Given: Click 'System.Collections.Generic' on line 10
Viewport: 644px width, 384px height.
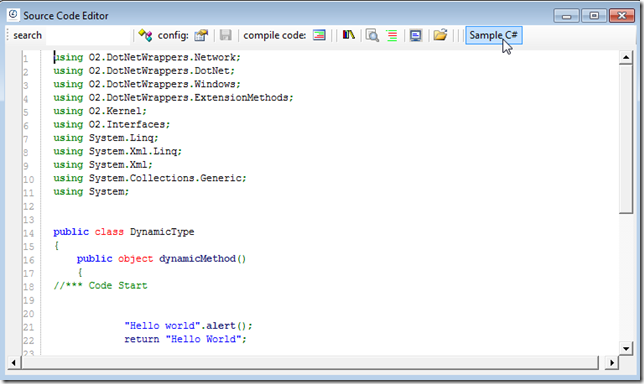Looking at the screenshot, I should [165, 178].
